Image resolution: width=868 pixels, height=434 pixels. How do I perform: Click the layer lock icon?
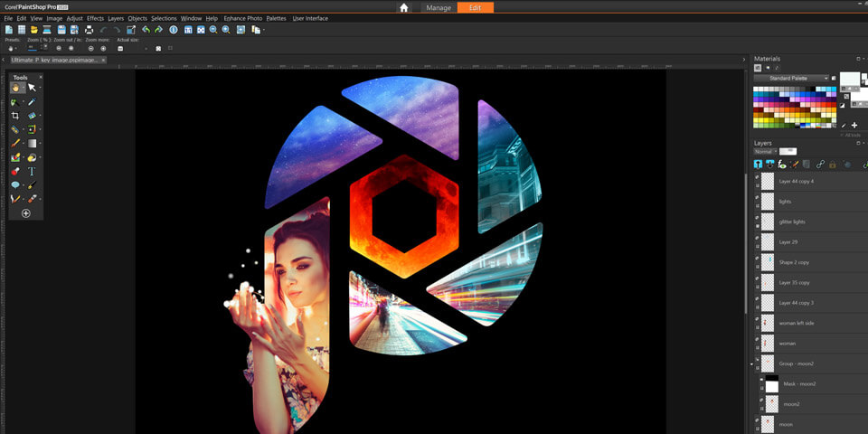832,165
